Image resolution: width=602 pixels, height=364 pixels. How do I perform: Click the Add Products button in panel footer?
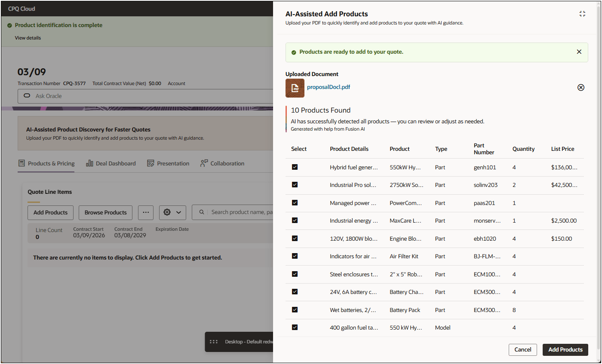[565, 350]
